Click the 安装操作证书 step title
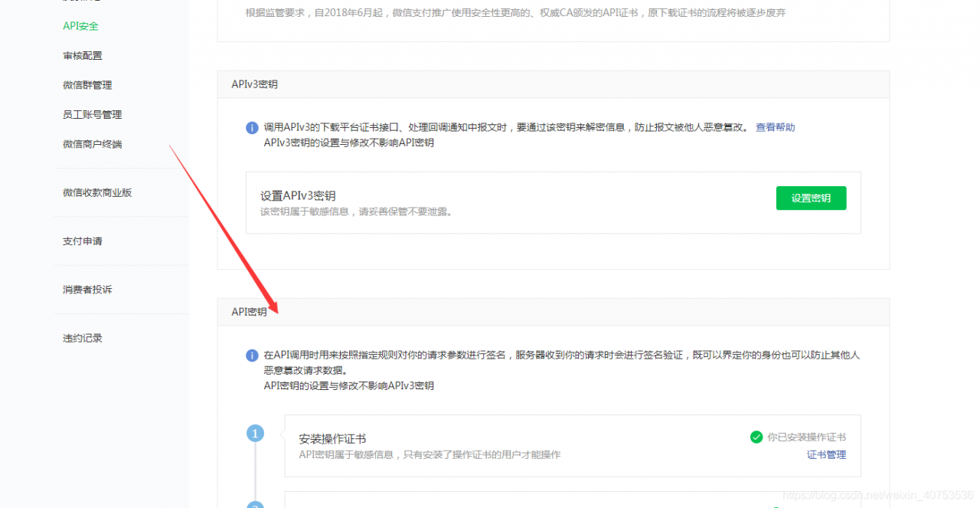 click(x=332, y=438)
